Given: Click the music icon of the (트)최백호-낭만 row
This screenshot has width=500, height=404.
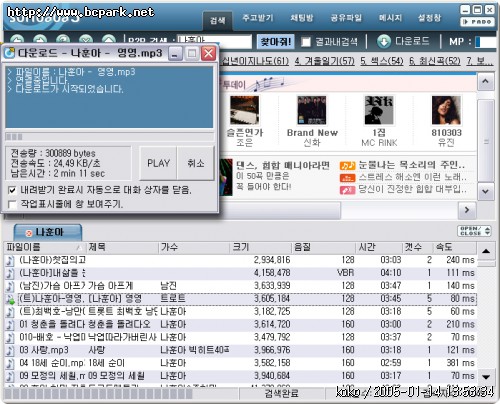Looking at the screenshot, I should (10, 312).
